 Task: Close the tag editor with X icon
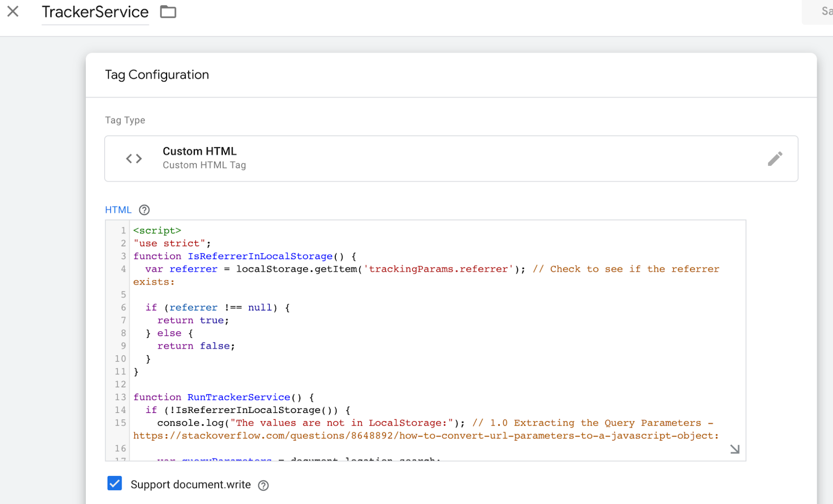click(13, 11)
